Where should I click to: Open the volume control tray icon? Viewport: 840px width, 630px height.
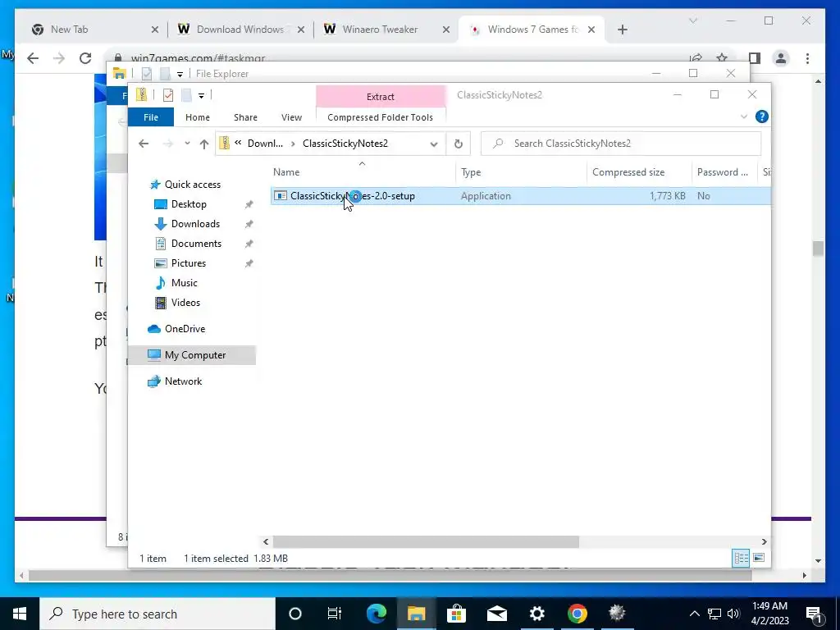[733, 614]
